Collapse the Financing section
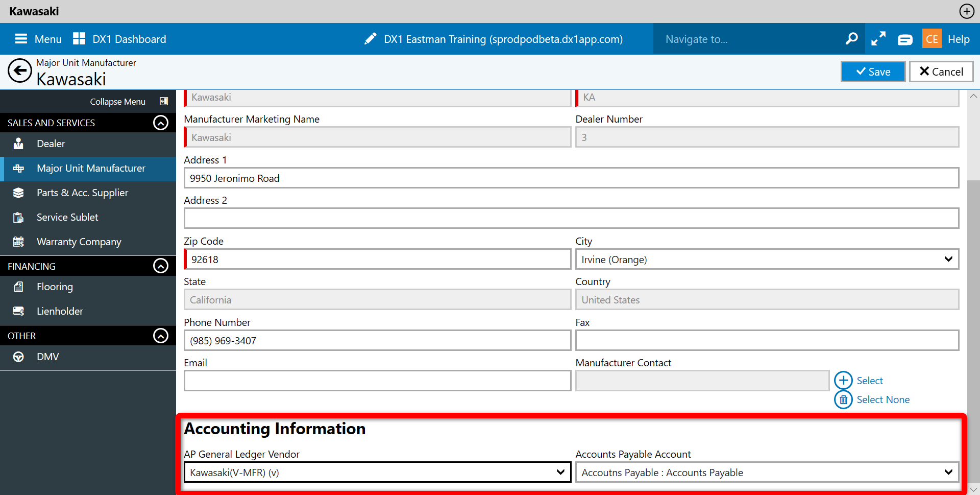980x495 pixels. (x=161, y=266)
